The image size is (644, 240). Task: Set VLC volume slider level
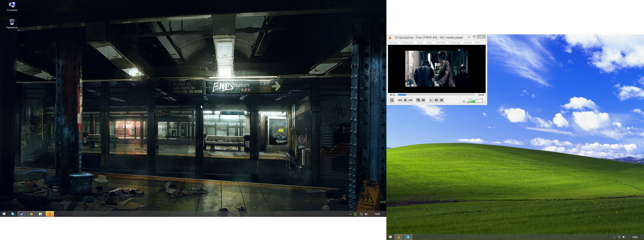coord(475,100)
